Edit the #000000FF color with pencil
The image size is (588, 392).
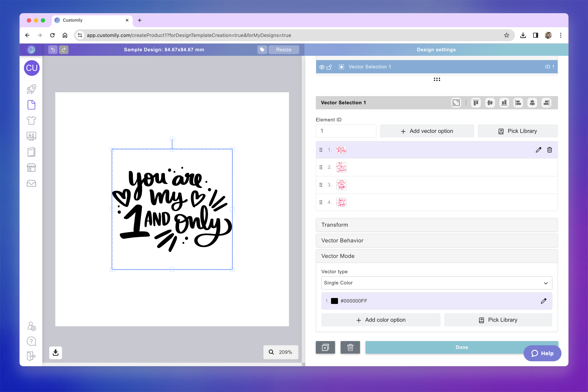tap(543, 301)
